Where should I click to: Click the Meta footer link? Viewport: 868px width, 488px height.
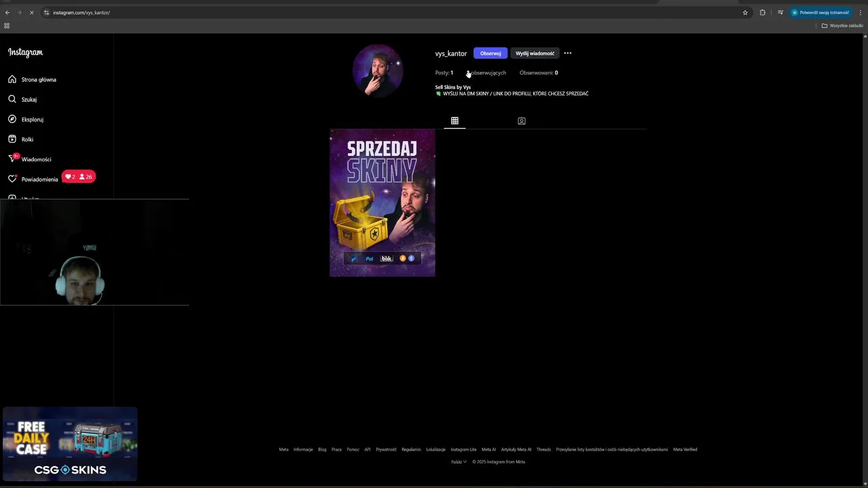point(283,449)
